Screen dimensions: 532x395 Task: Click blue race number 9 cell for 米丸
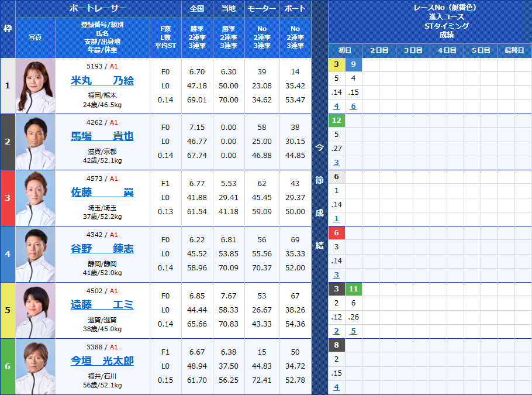click(x=354, y=64)
